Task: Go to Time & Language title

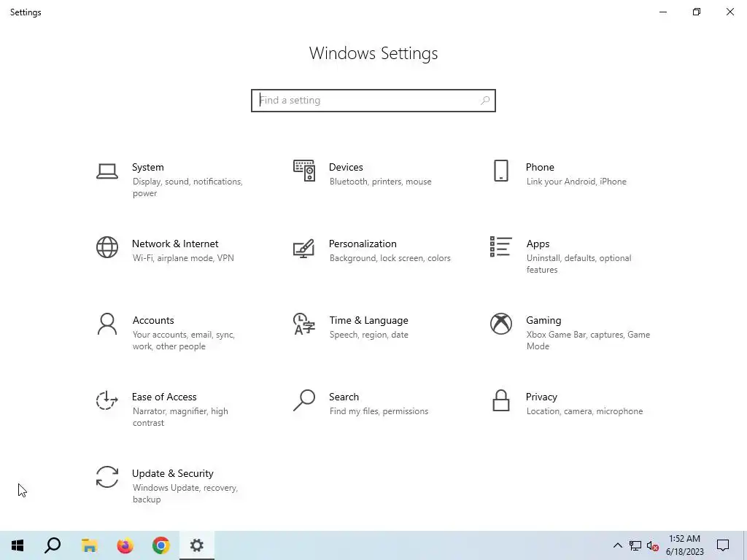Action: (368, 321)
